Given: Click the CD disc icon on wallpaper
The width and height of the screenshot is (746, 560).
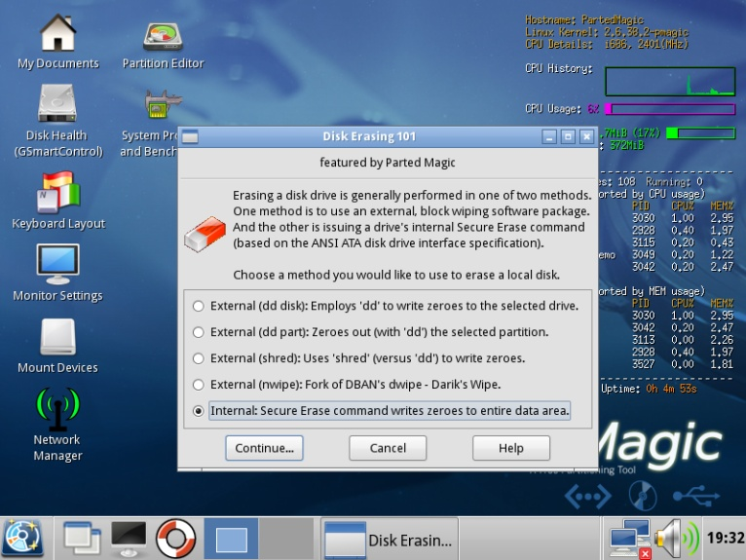Looking at the screenshot, I should 643,496.
